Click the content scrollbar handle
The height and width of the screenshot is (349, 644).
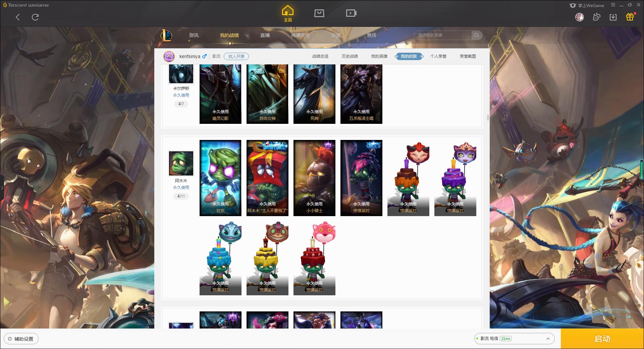pyautogui.click(x=488, y=117)
